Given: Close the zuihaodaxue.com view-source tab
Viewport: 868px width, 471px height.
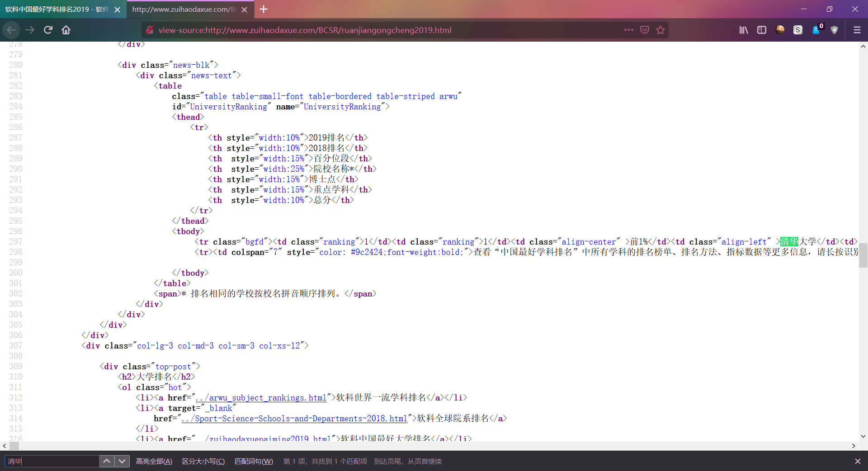Looking at the screenshot, I should [244, 9].
